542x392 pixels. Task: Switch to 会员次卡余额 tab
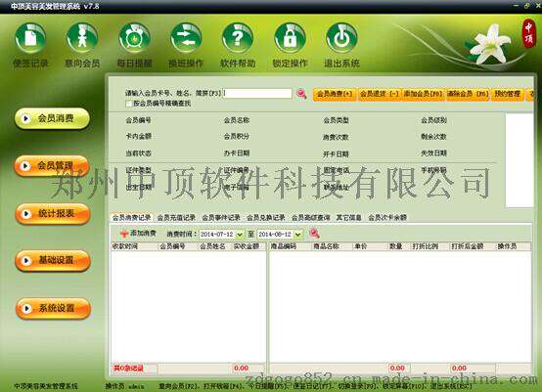[x=387, y=218]
